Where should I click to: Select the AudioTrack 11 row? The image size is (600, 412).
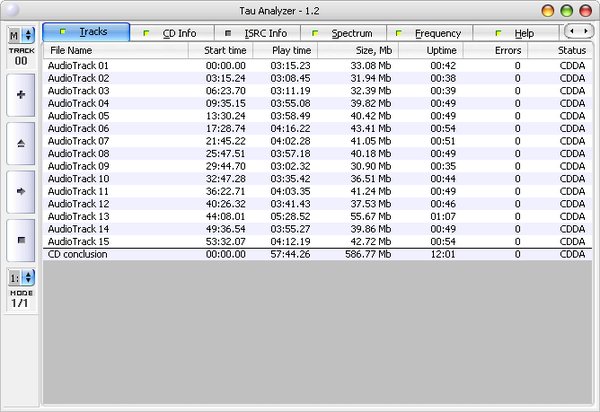pyautogui.click(x=318, y=191)
